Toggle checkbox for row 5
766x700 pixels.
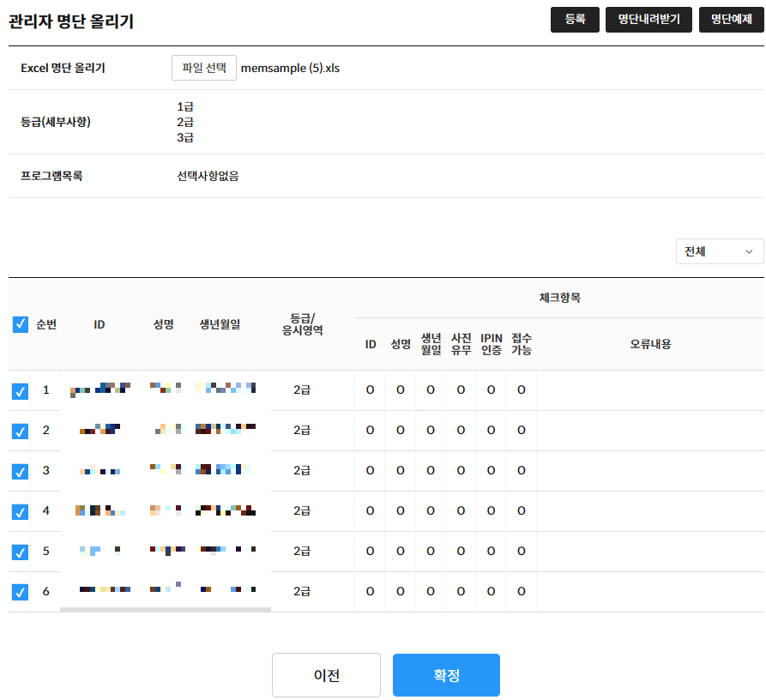[x=21, y=552]
